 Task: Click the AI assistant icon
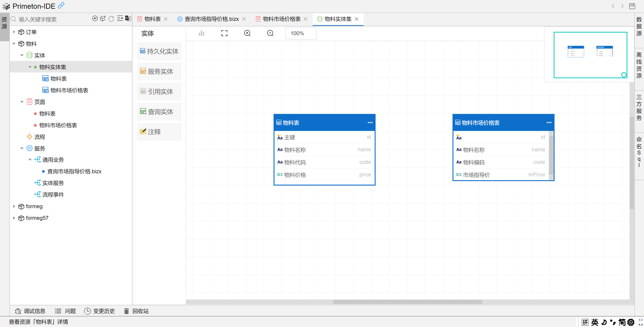[x=95, y=19]
